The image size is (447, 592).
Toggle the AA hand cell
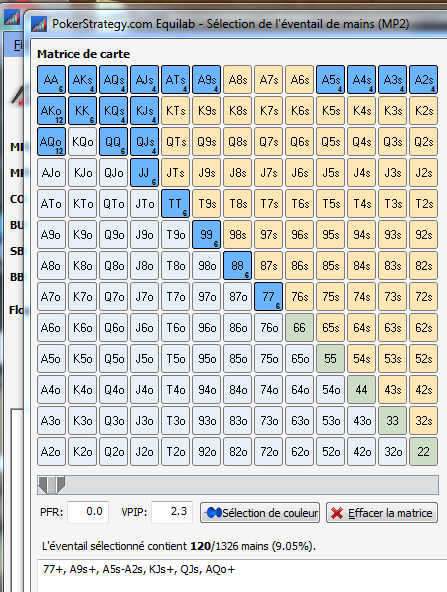tap(51, 80)
